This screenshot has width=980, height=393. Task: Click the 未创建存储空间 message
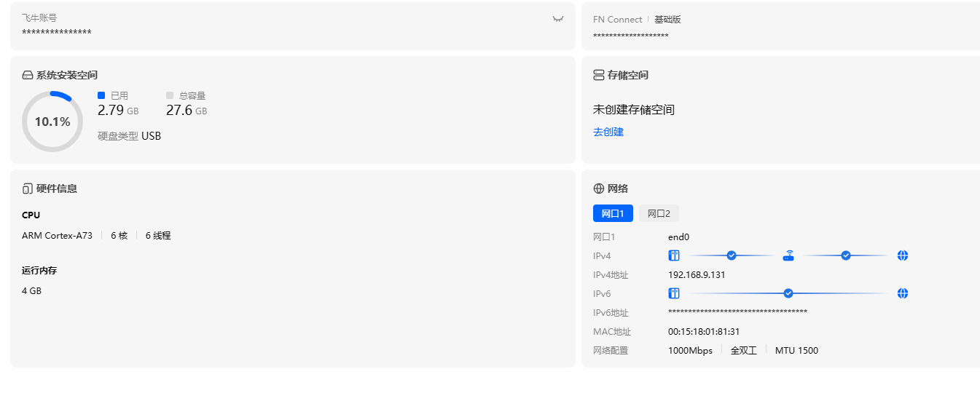(634, 110)
